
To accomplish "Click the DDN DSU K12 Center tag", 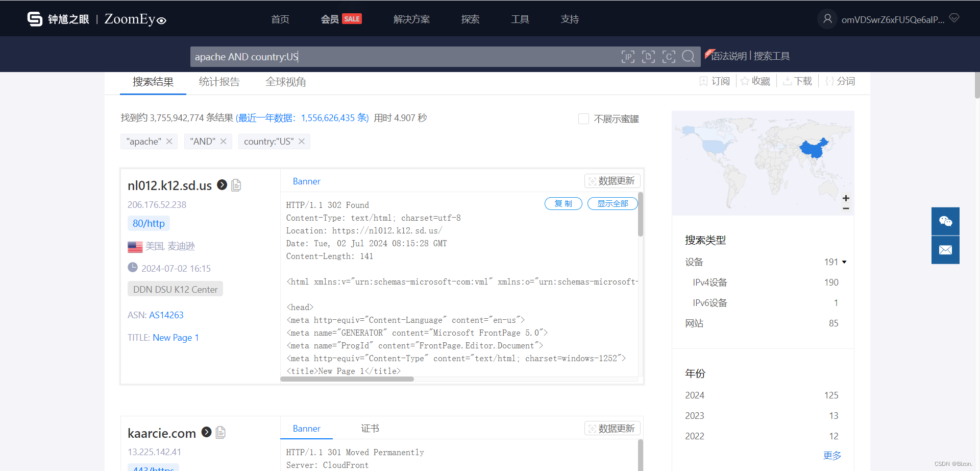I will point(175,289).
